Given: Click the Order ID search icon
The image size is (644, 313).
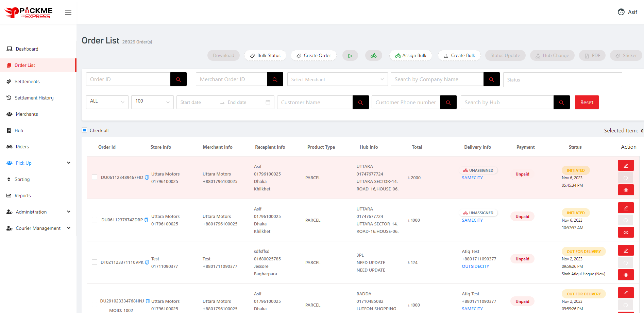Looking at the screenshot, I should coord(178,79).
